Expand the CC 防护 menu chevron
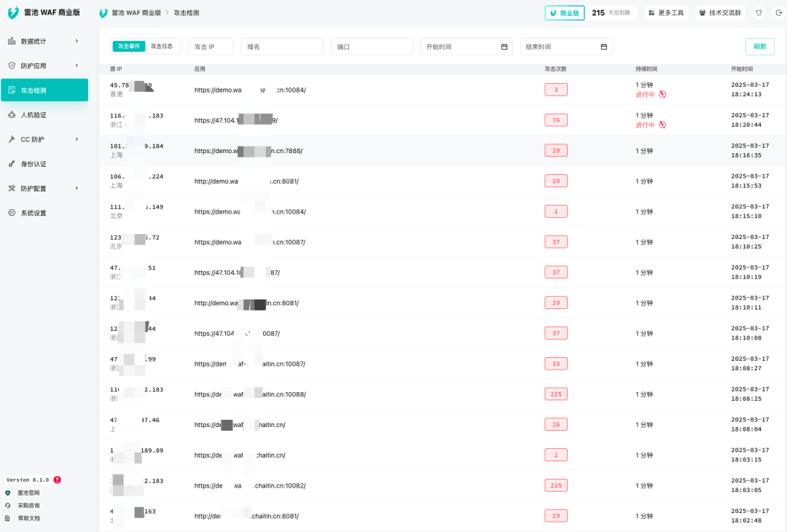This screenshot has width=787, height=532. [x=77, y=139]
